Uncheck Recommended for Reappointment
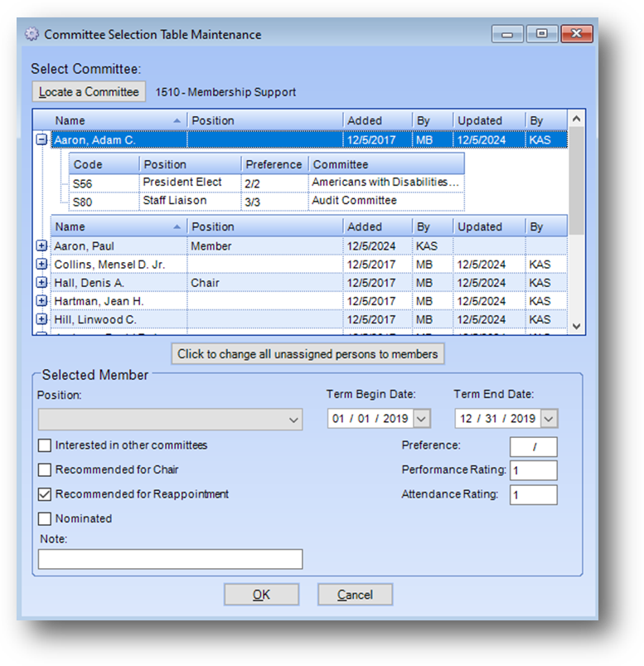 tap(45, 494)
